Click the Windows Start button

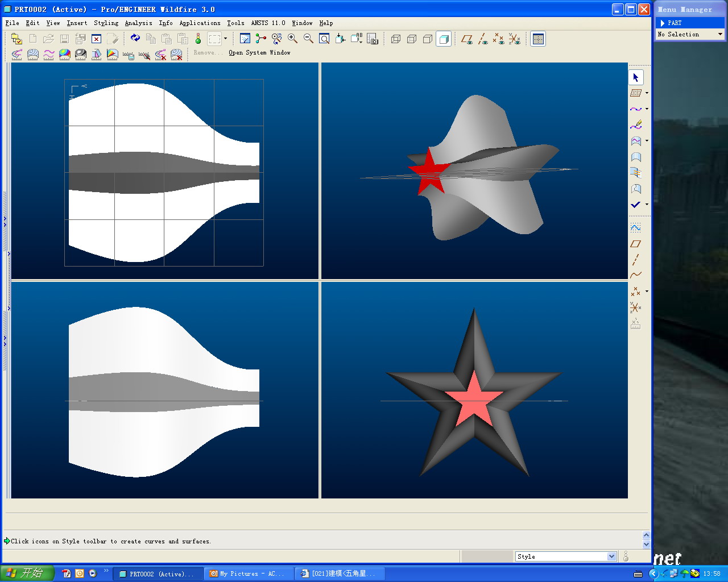(27, 573)
